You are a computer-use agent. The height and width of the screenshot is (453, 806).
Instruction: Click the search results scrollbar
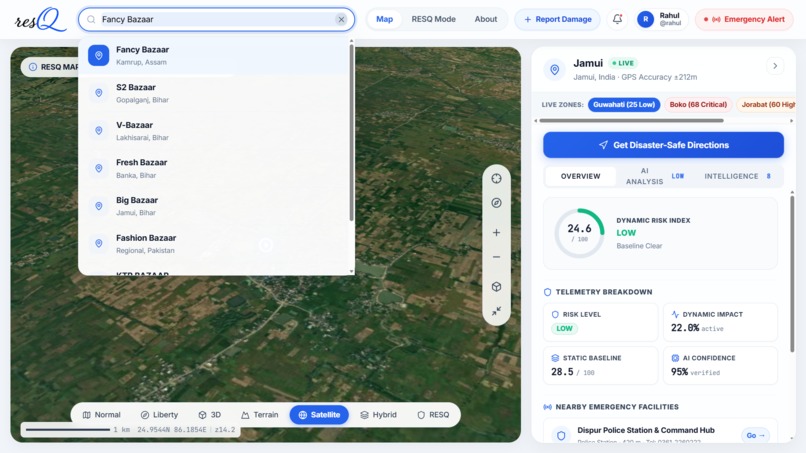click(352, 133)
